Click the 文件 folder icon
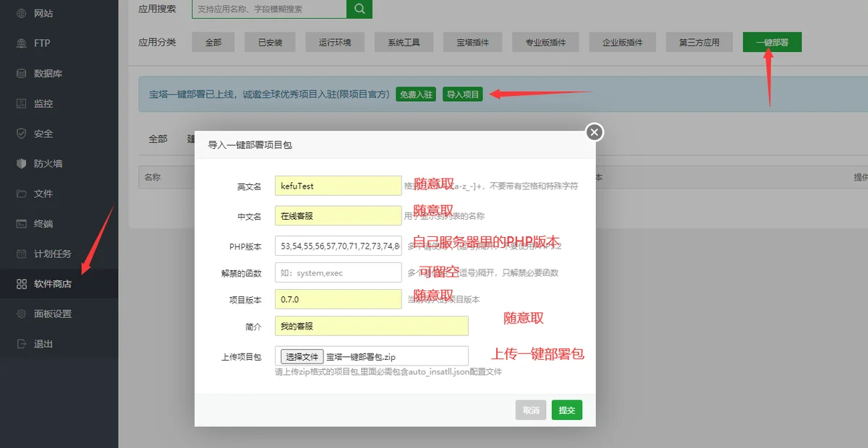Image resolution: width=868 pixels, height=448 pixels. (21, 194)
